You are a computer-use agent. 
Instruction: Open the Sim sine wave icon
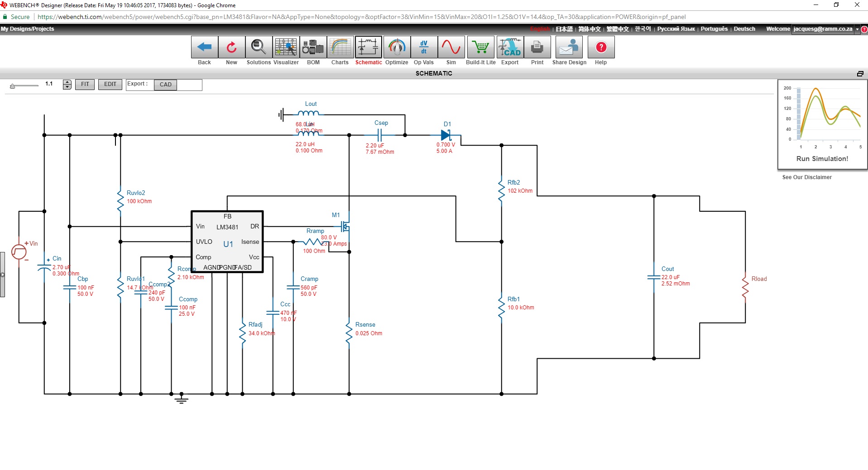(x=451, y=47)
